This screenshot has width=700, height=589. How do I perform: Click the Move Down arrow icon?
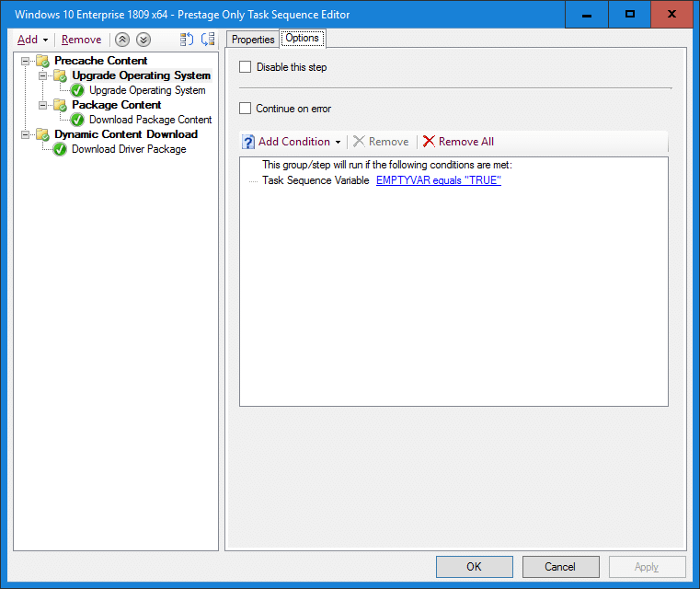143,40
